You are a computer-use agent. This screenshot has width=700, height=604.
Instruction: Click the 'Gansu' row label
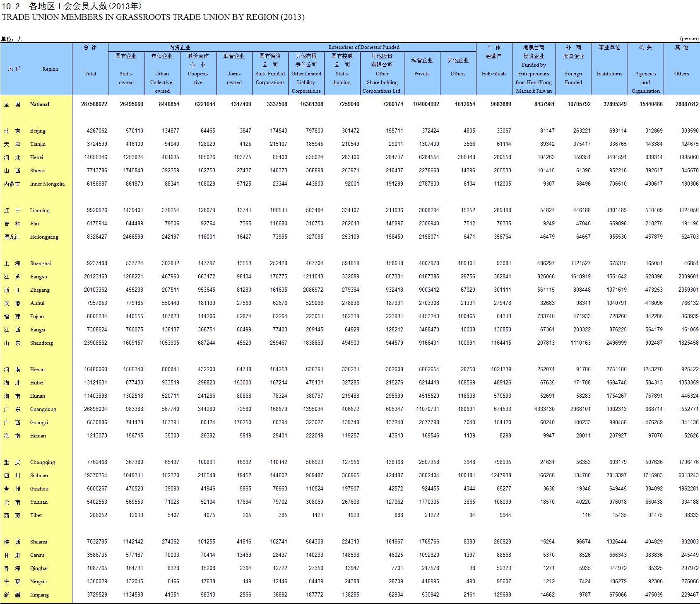coord(37,555)
